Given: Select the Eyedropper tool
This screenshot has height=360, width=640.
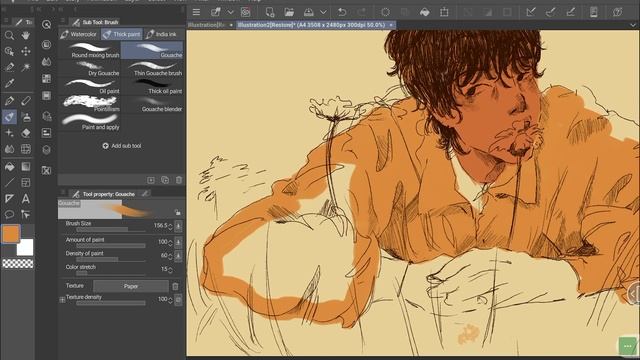Looking at the screenshot, I should 9,83.
